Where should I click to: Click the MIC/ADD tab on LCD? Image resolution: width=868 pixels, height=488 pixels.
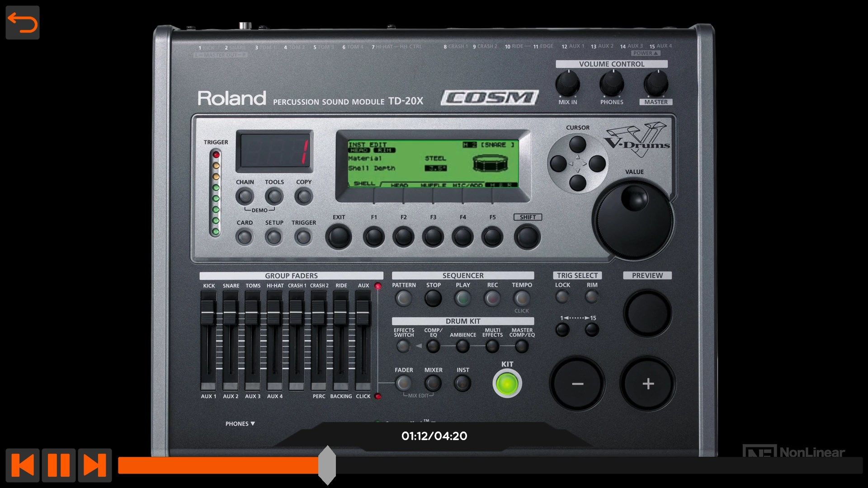pos(467,185)
